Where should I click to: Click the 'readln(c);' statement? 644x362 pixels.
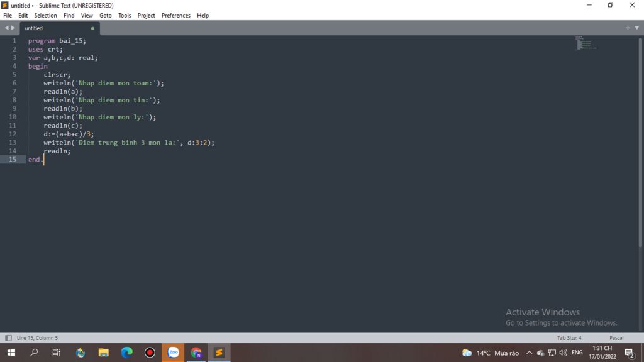63,126
